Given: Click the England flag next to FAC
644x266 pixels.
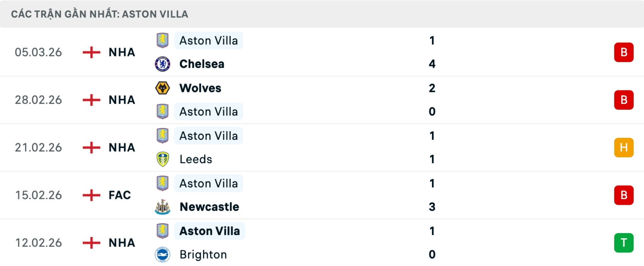Looking at the screenshot, I should 91,195.
